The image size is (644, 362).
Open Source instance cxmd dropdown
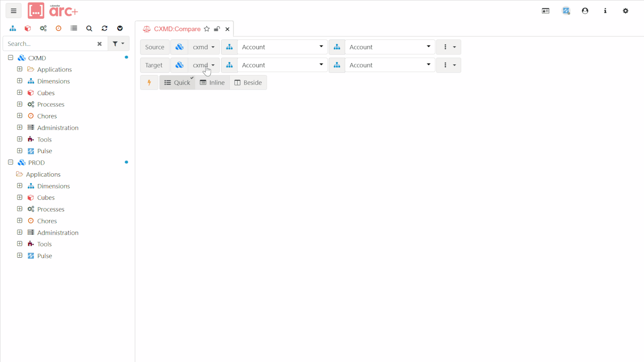(204, 47)
